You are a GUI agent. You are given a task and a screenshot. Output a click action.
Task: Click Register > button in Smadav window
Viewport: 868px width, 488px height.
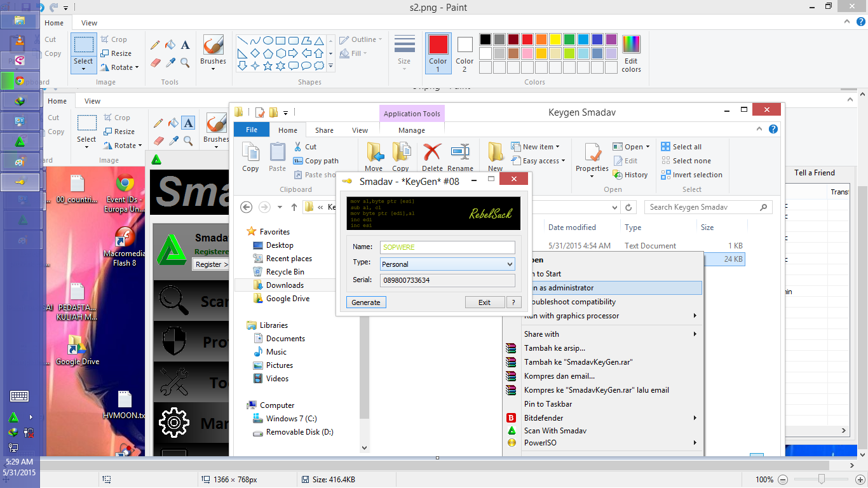point(212,264)
